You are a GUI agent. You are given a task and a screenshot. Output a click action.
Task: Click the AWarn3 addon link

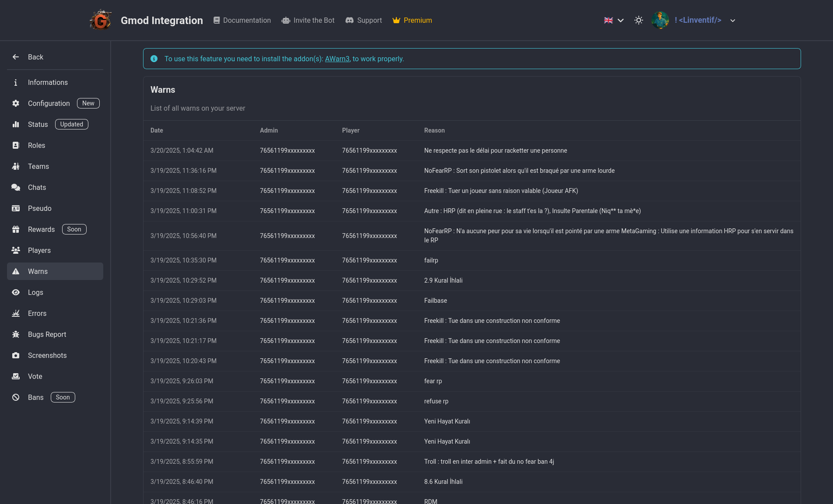337,59
